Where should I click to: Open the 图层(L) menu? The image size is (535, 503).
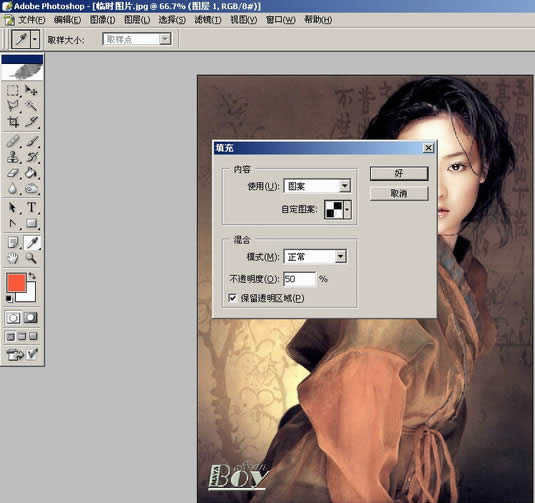coord(137,20)
